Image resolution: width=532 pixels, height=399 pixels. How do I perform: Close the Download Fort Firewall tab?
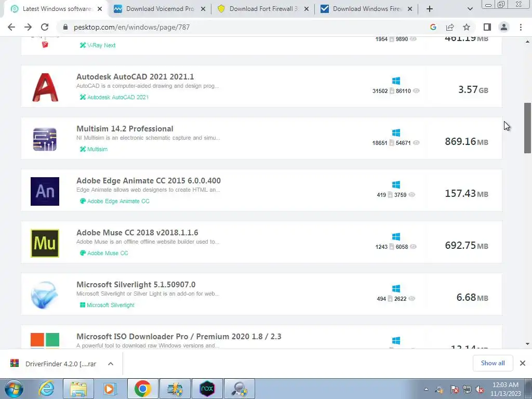pyautogui.click(x=307, y=9)
